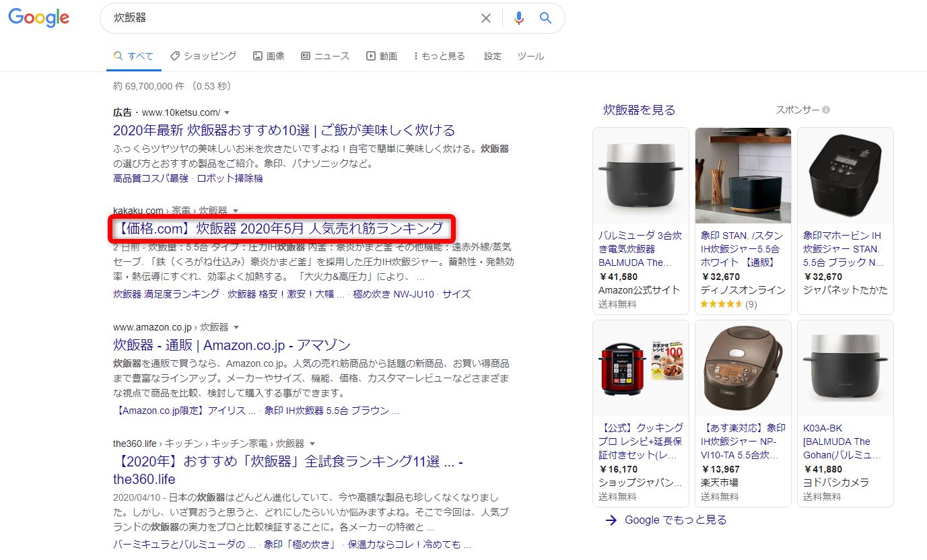Open '【Amazon.co.jp限定】アイリス ...' sitelink
927x560 pixels.
[x=185, y=411]
